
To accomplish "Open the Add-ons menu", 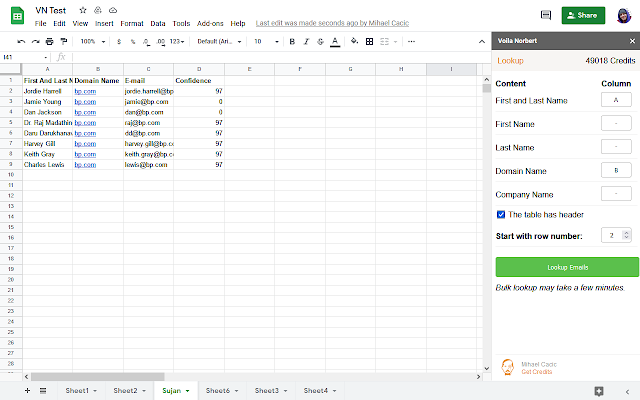I will (x=210, y=24).
